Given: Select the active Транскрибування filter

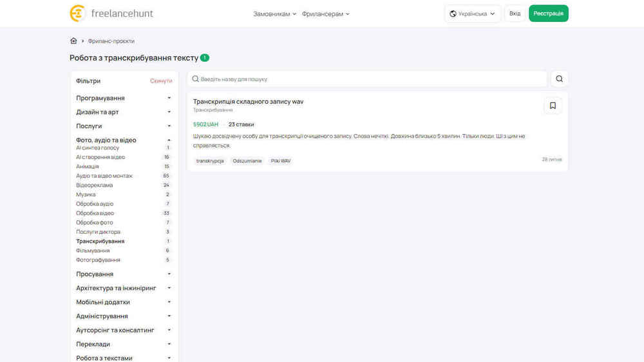Looking at the screenshot, I should pos(100,241).
